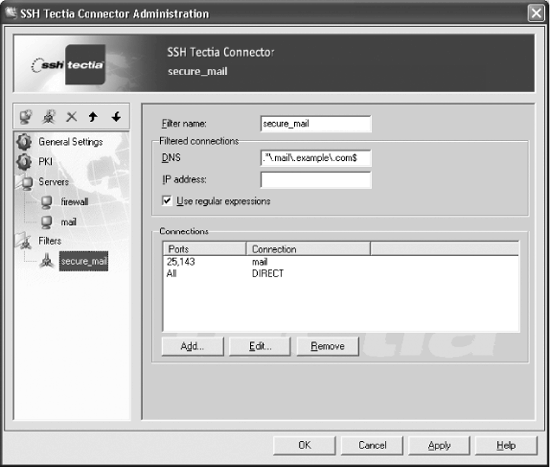Viewport: 550px width, 467px height.
Task: Click the PKI gear icon
Action: 24,162
